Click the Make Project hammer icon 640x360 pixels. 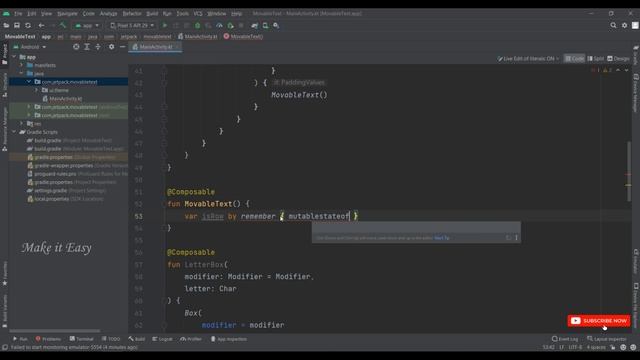point(63,25)
